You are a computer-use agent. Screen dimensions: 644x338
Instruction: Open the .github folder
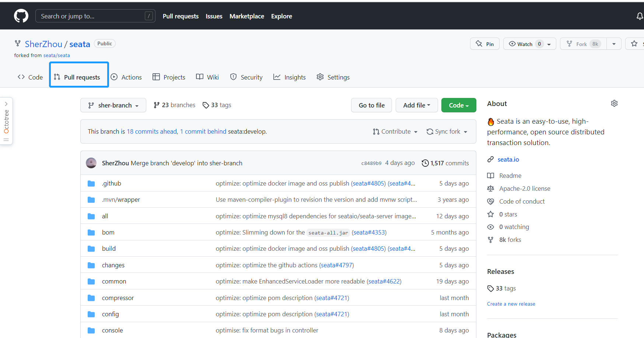click(x=112, y=183)
